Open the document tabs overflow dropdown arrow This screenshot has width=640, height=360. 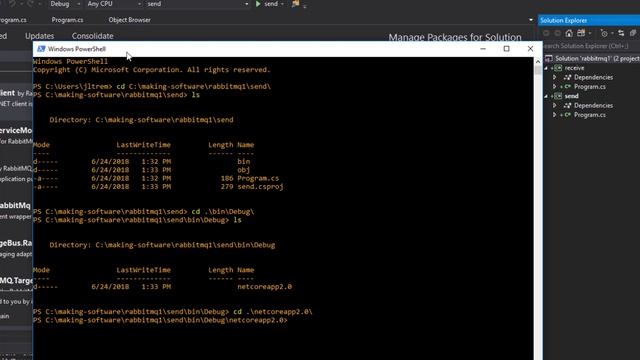[531, 20]
